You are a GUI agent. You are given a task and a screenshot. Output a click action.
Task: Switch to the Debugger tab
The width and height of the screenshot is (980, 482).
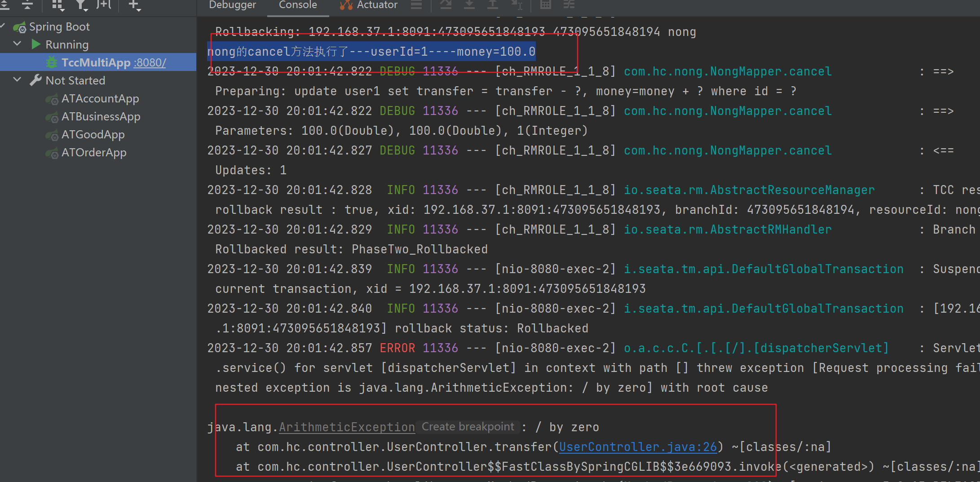(x=232, y=5)
